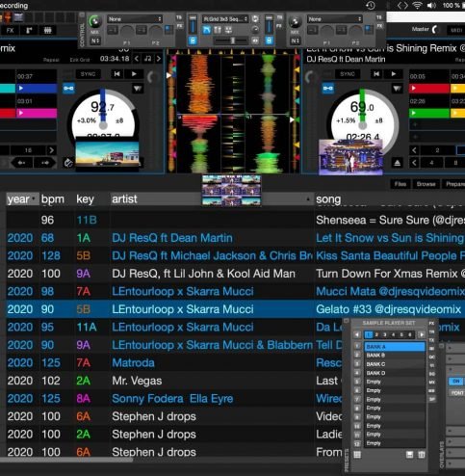Go to next sample player set page
Screen dimensions: 465x476
point(422,334)
